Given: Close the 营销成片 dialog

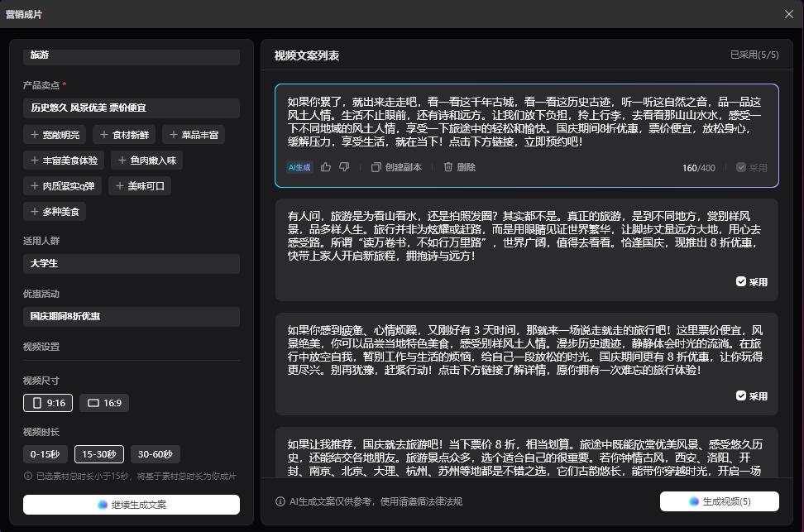Looking at the screenshot, I should point(788,14).
